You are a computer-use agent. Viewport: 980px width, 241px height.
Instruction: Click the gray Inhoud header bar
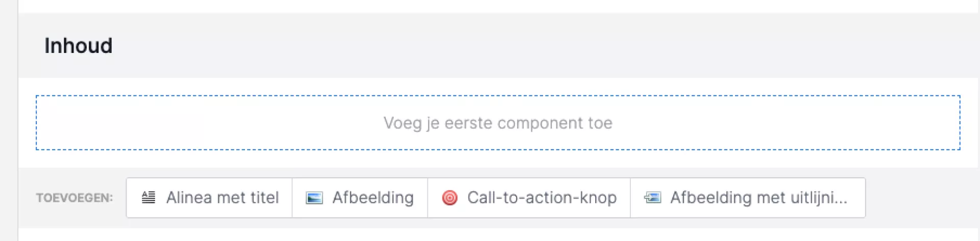tap(510, 46)
